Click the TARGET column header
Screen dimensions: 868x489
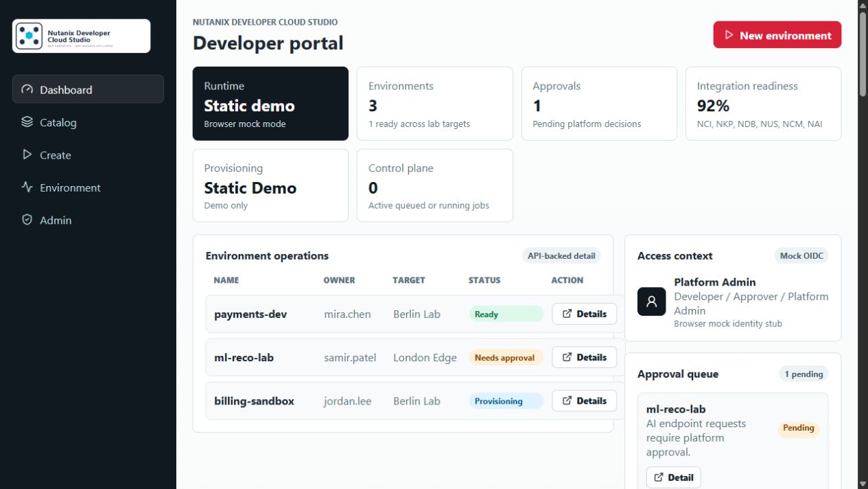click(409, 280)
